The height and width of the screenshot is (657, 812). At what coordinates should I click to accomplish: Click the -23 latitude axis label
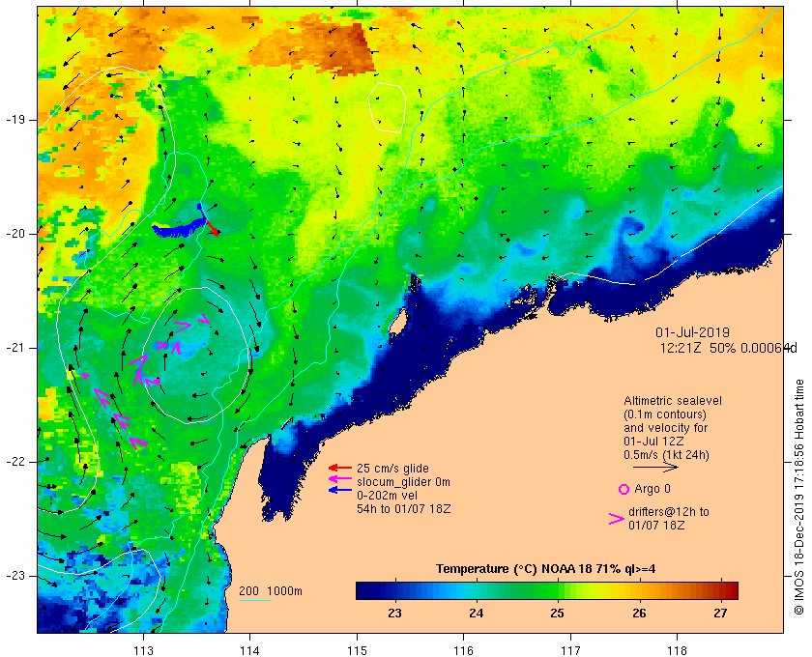coord(15,576)
